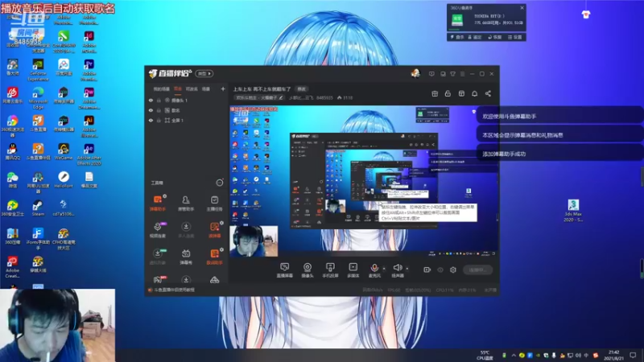
Task: Add 摄像头 camera source from bottom bar
Action: click(308, 270)
